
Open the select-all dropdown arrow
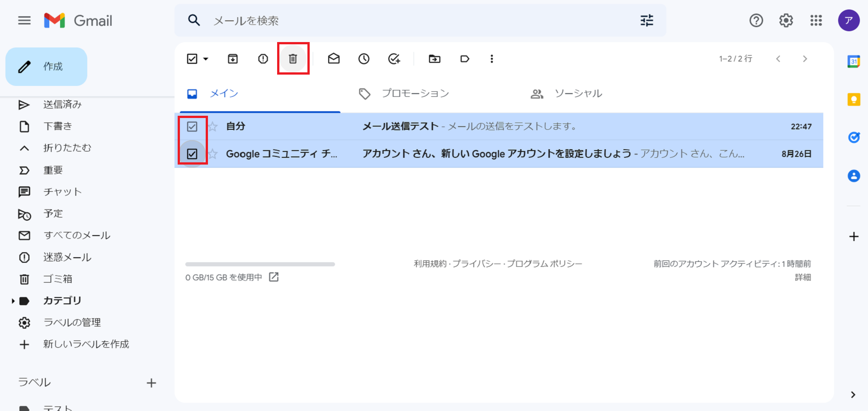206,59
